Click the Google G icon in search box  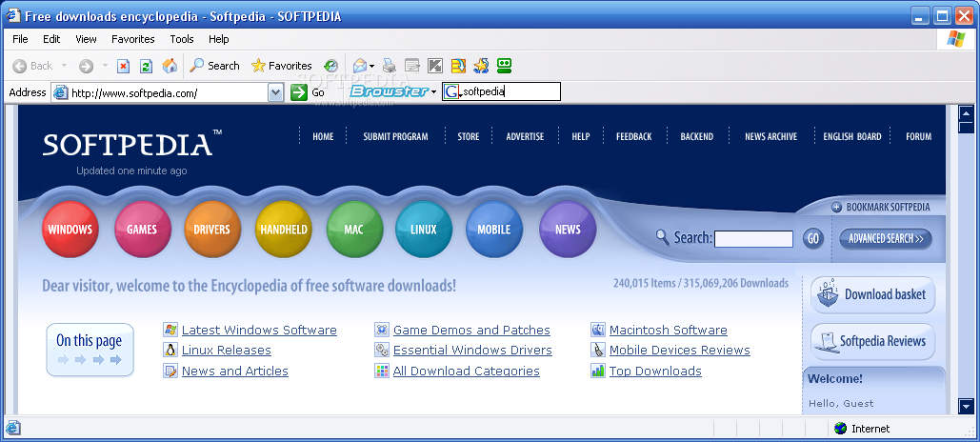pos(451,91)
